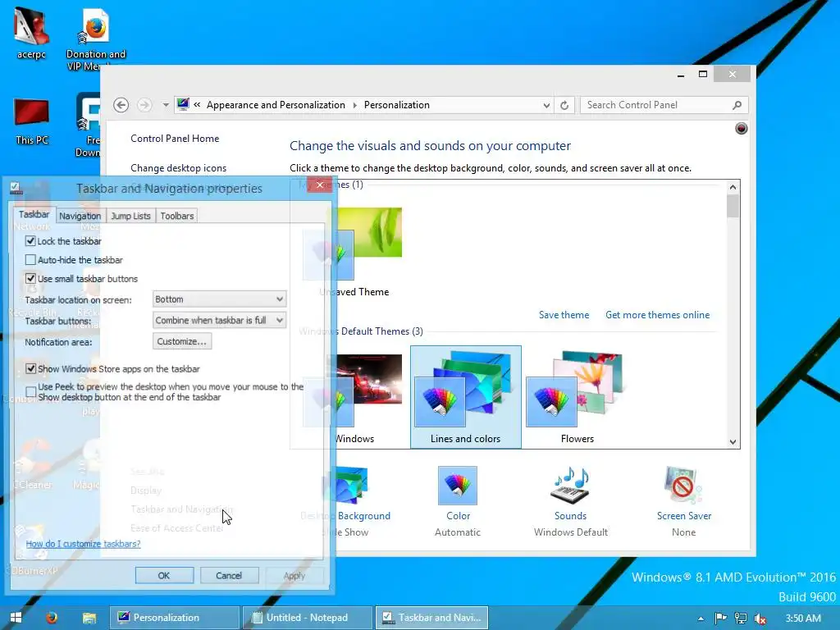Select the Flowers theme
The image size is (840, 630).
[x=577, y=397]
